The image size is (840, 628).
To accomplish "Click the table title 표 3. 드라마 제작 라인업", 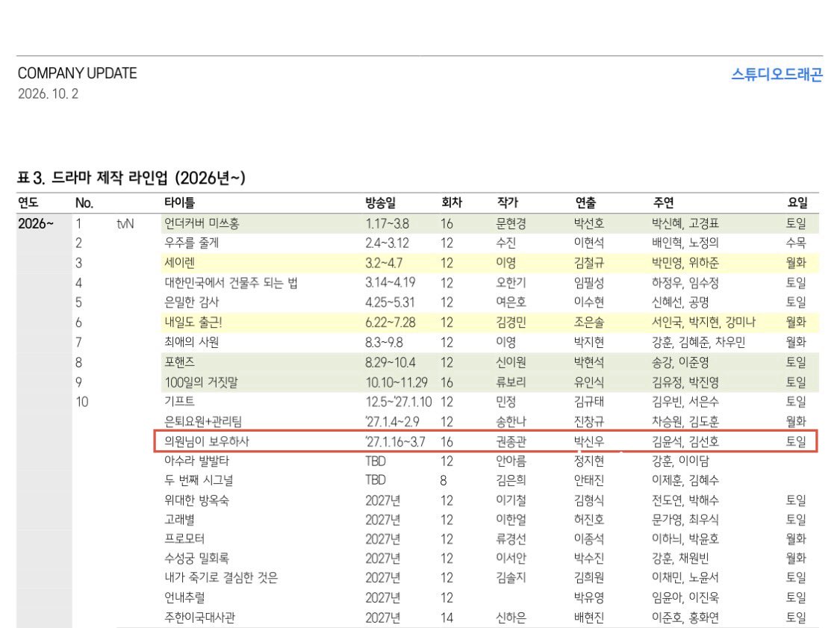I will click(131, 178).
